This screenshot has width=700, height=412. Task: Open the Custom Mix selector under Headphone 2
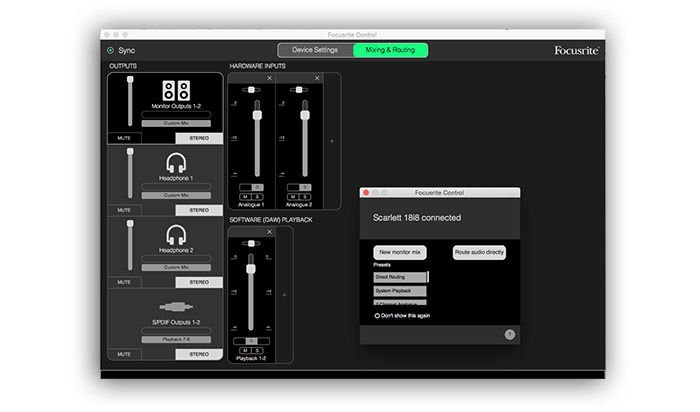tap(176, 267)
